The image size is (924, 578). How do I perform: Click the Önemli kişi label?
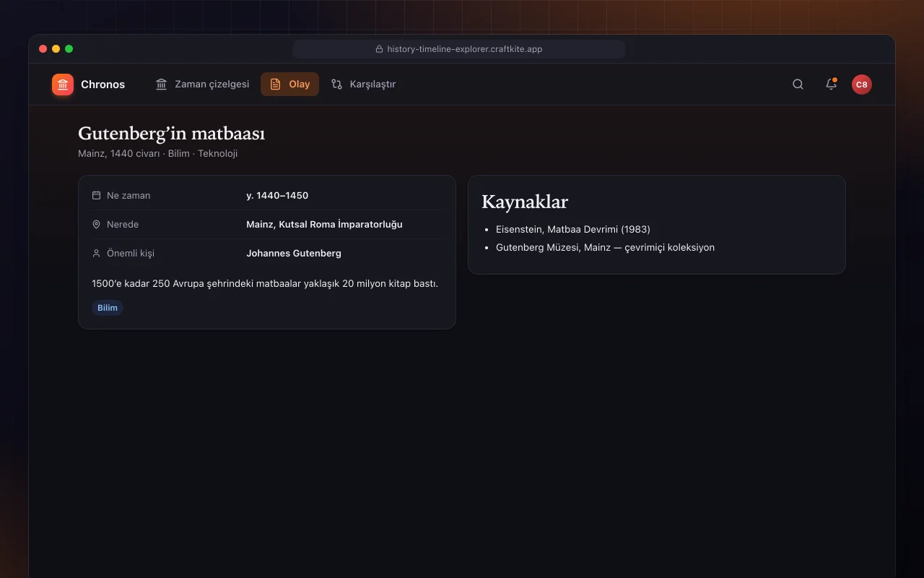point(131,254)
